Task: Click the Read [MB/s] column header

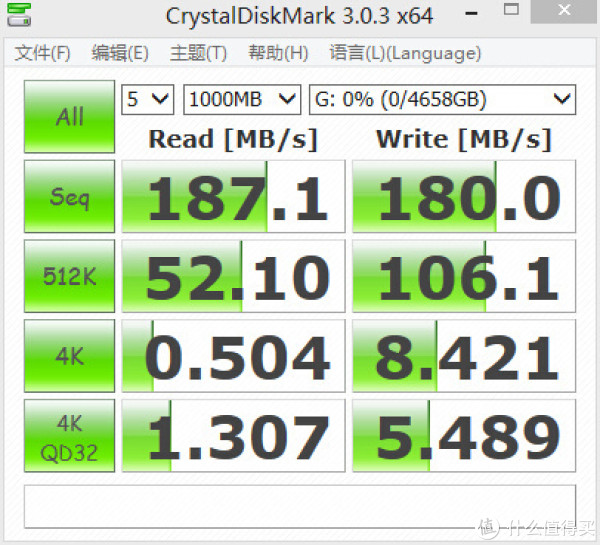Action: [233, 139]
